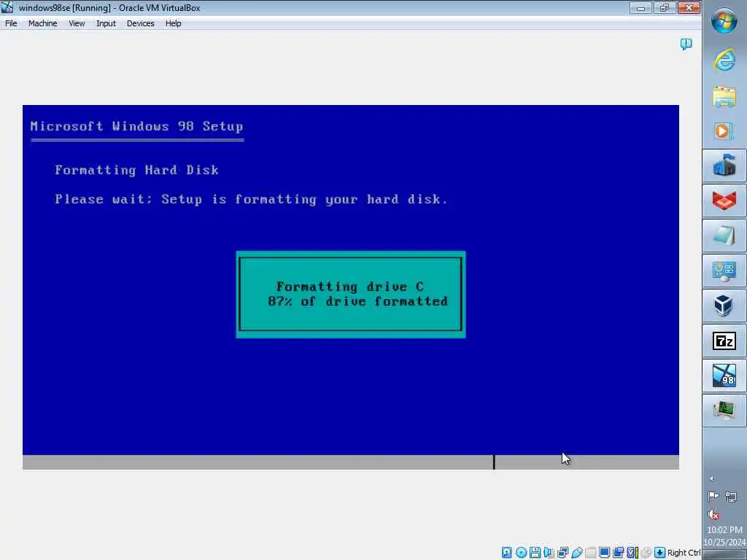
Task: Open the File menu
Action: click(11, 23)
